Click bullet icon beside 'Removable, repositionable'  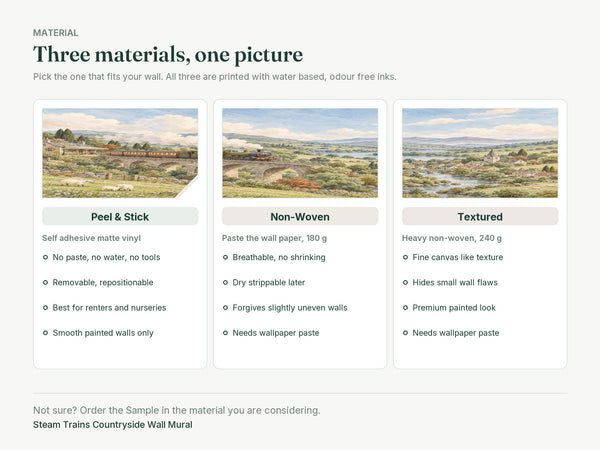(46, 282)
